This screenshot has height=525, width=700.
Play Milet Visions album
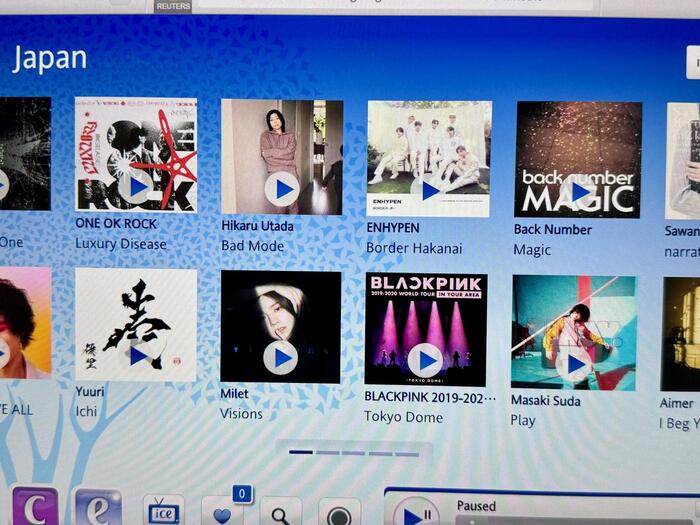point(280,358)
